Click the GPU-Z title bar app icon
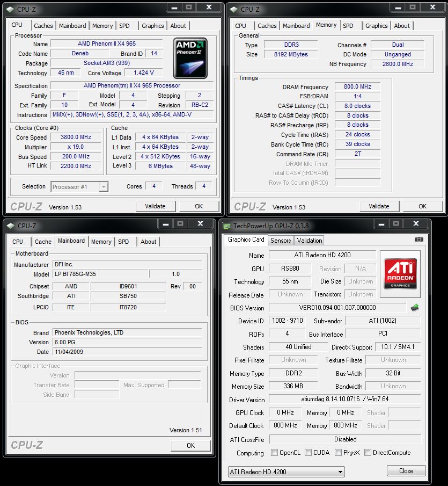Screen dimensions: 448x486 227,226
